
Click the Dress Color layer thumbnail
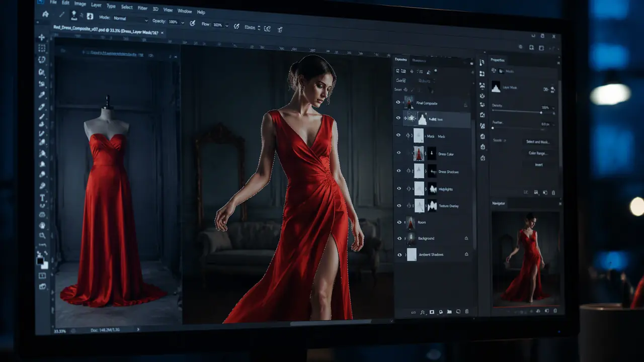click(419, 154)
